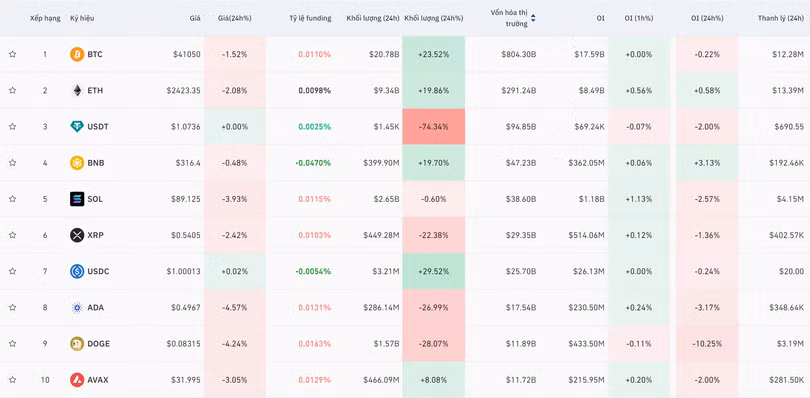Viewport: 810px width, 398px height.
Task: Click USDC liquidation value $20.00
Action: click(x=791, y=271)
